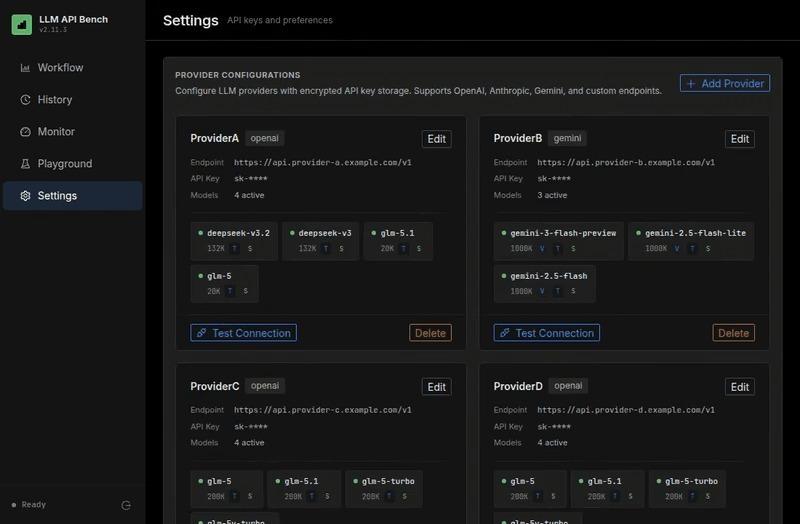Test connection for ProviderA
Screen dimensions: 800x524
(243, 333)
